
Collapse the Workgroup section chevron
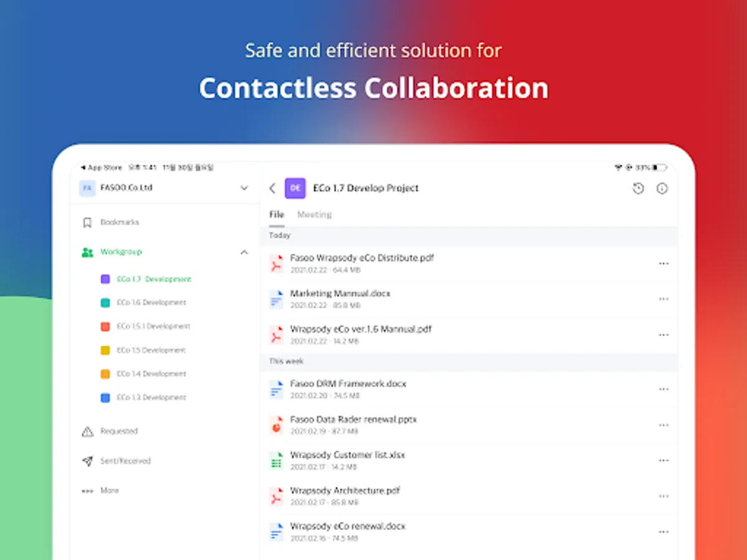click(x=244, y=252)
